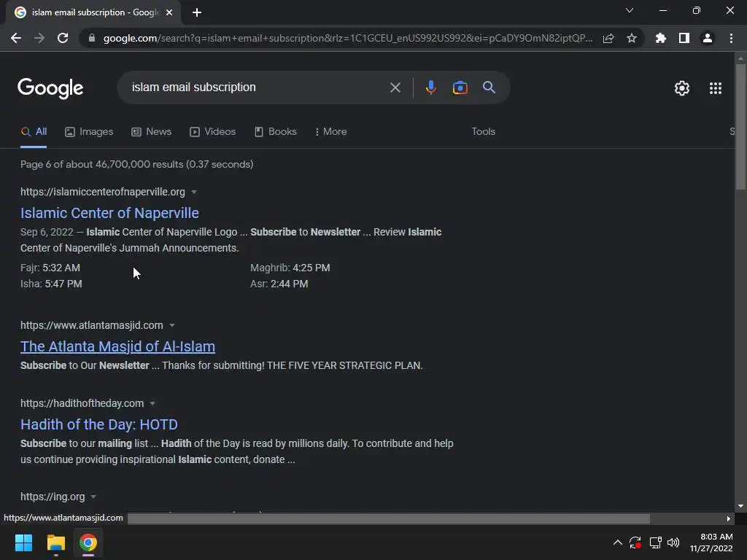Screen dimensions: 747x560
Task: Start a voice search with microphone
Action: click(430, 87)
